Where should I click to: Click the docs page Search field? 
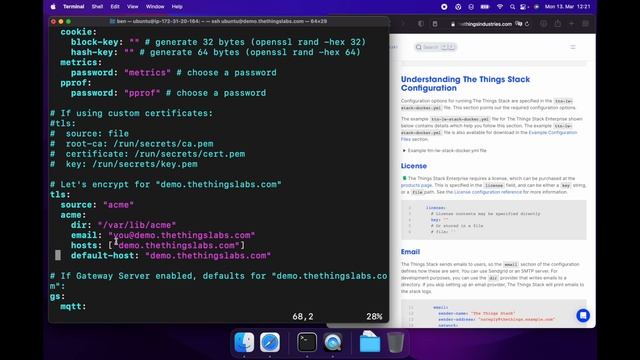pyautogui.click(x=436, y=47)
